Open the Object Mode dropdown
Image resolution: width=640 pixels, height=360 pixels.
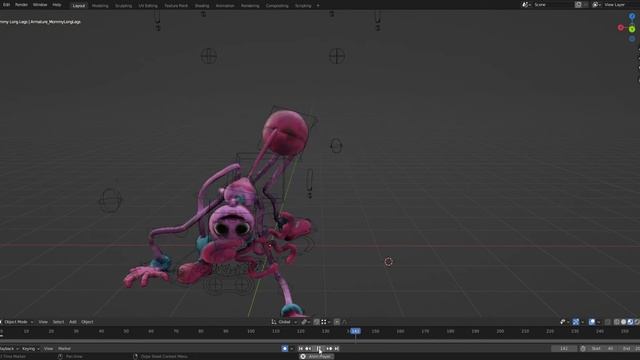point(17,322)
